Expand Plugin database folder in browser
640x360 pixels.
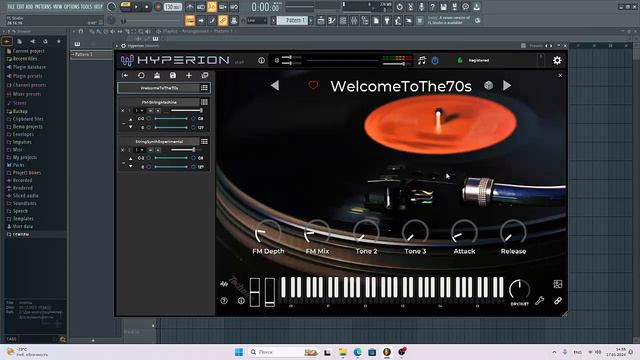(x=29, y=67)
